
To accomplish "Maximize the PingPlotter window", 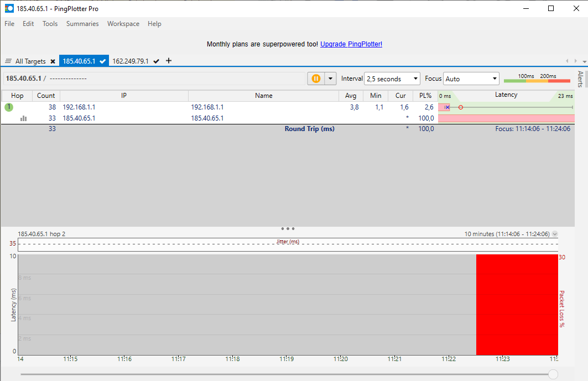I will click(551, 8).
